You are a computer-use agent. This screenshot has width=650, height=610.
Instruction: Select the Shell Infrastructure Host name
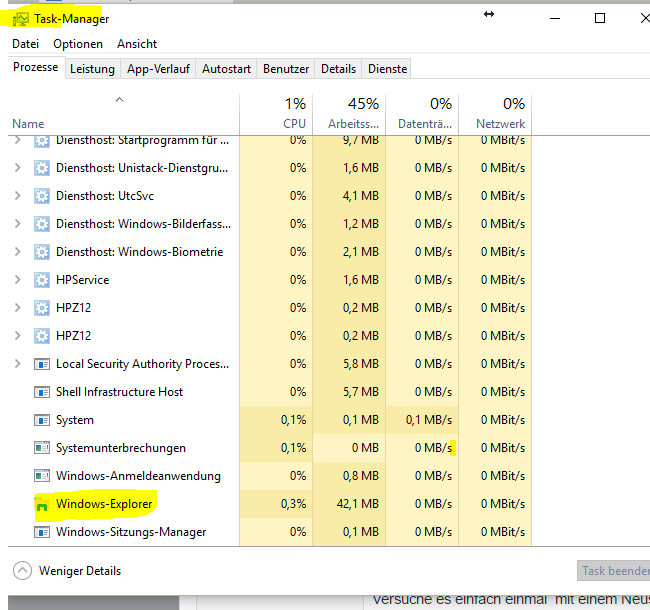tap(119, 392)
